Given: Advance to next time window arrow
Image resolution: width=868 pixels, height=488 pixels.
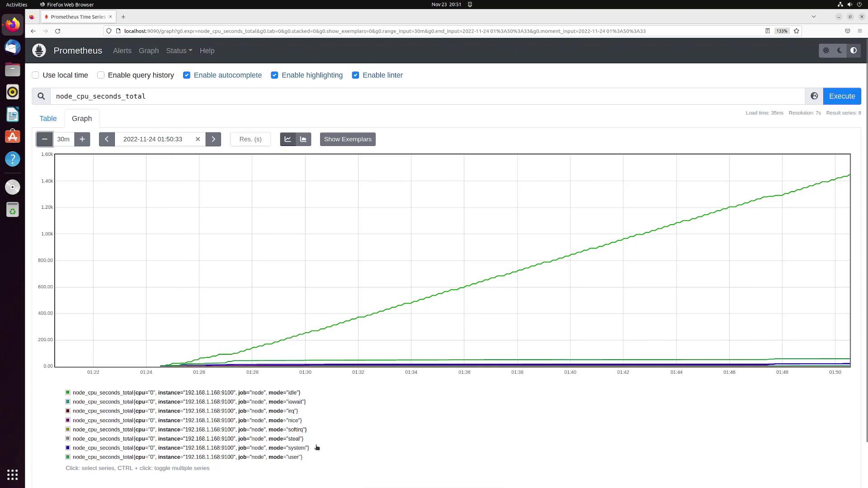Looking at the screenshot, I should tap(213, 139).
